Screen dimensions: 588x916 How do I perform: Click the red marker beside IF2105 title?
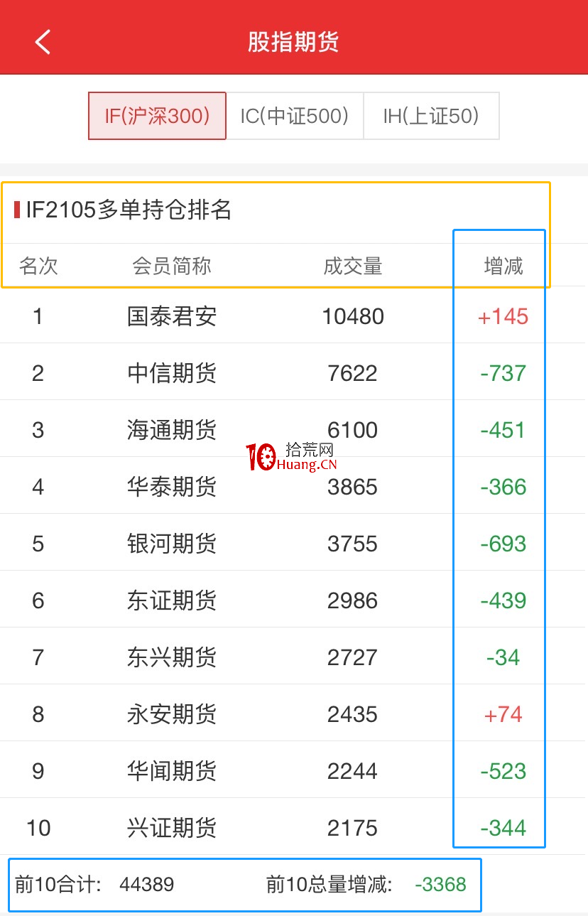click(x=17, y=210)
